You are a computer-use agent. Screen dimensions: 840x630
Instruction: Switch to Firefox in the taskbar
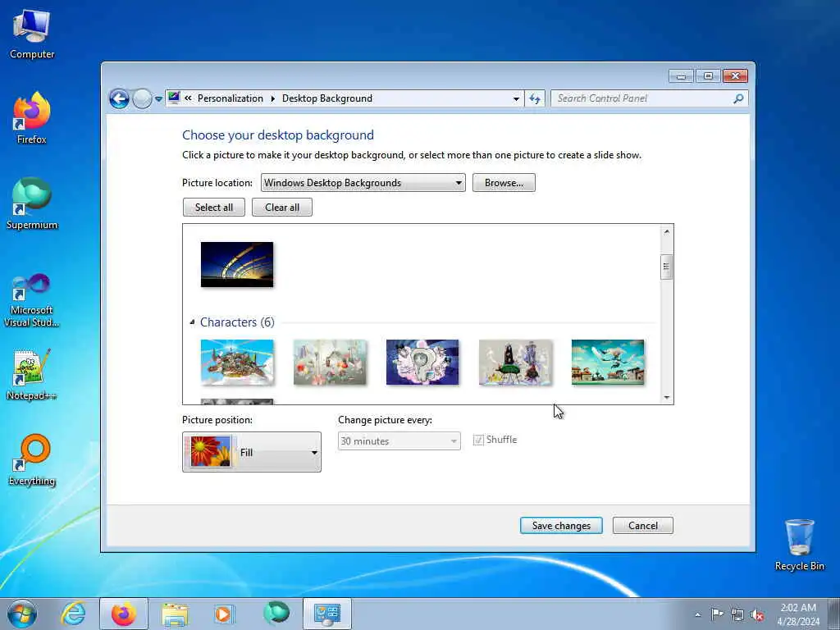124,614
